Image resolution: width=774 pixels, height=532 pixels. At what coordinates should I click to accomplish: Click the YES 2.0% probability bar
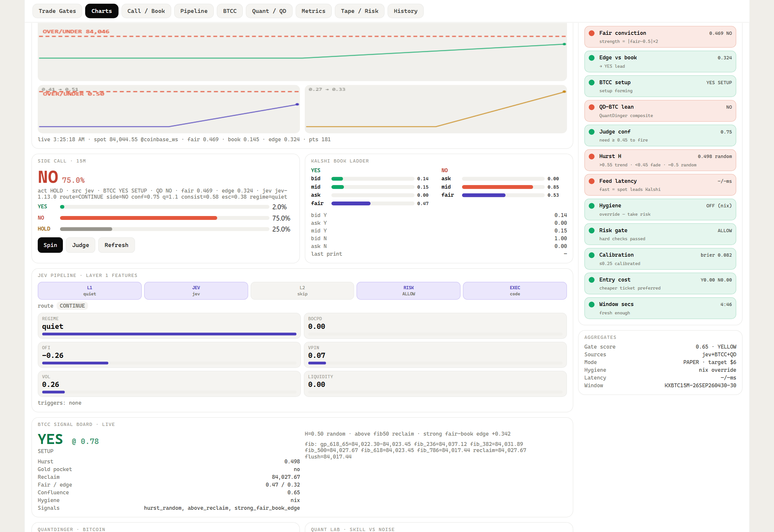(x=165, y=207)
